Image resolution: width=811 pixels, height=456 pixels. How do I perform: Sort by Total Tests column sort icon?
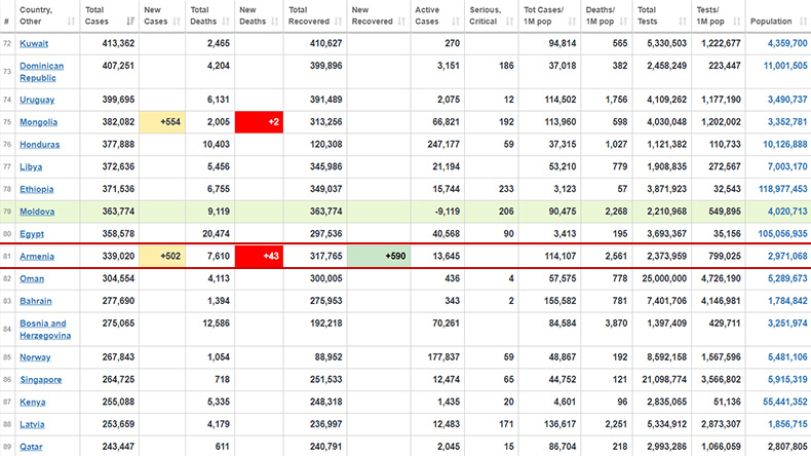(x=683, y=21)
